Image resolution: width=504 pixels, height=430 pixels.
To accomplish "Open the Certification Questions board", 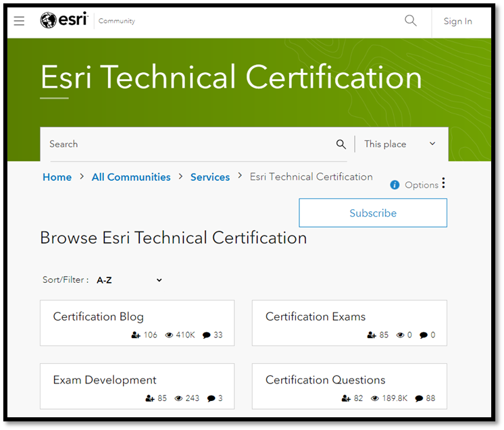I will tap(325, 380).
